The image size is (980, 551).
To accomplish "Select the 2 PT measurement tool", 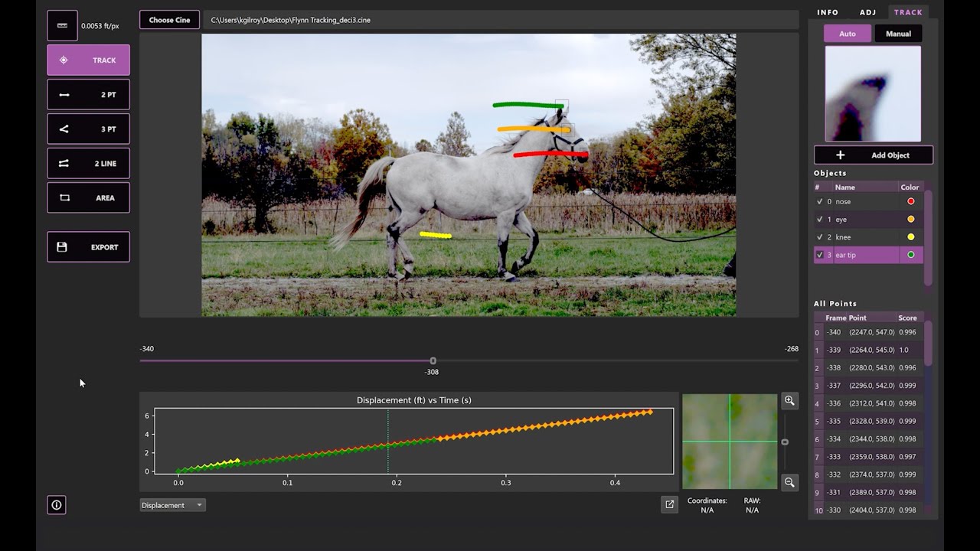I will point(88,94).
